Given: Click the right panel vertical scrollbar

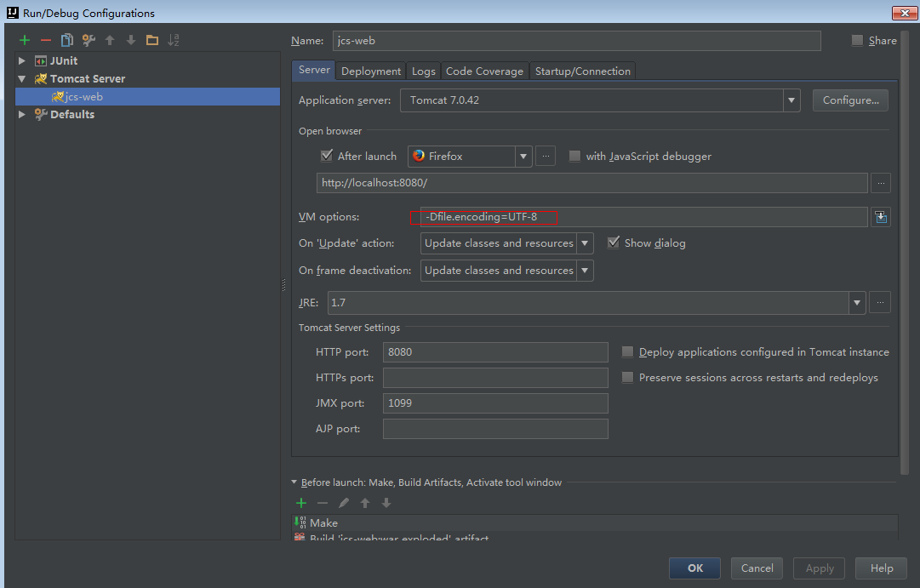Looking at the screenshot, I should click(x=904, y=253).
